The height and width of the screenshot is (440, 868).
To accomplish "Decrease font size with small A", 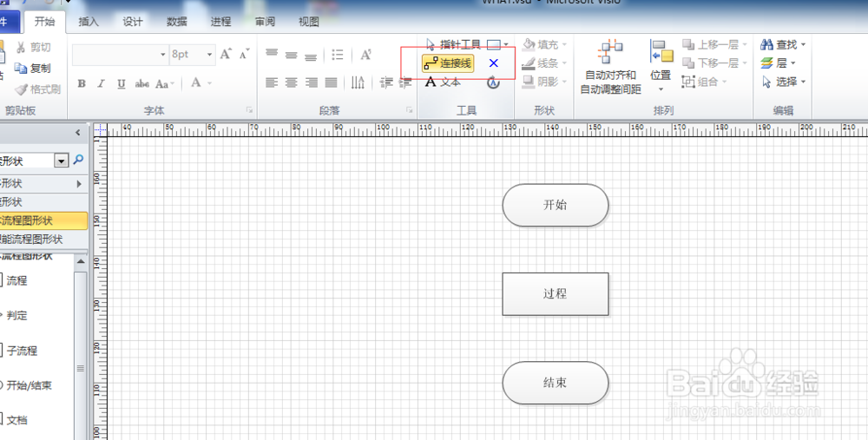I will coord(244,54).
